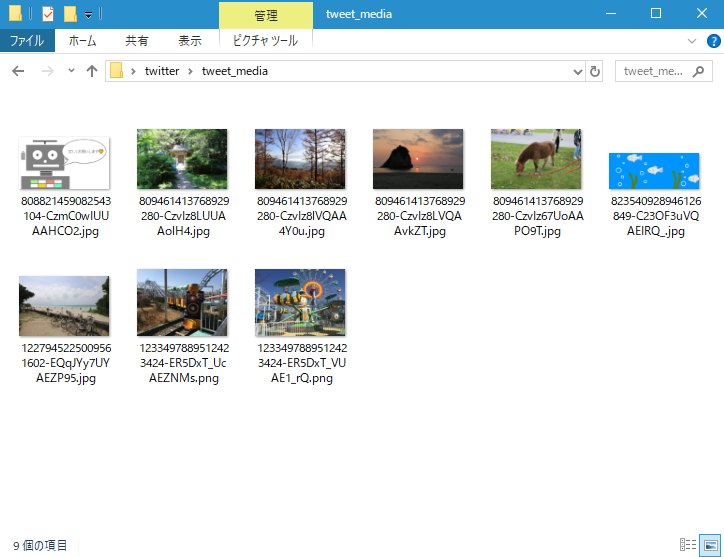Select the sunset rock photo thumbnail
This screenshot has height=557, width=724.
pyautogui.click(x=417, y=159)
